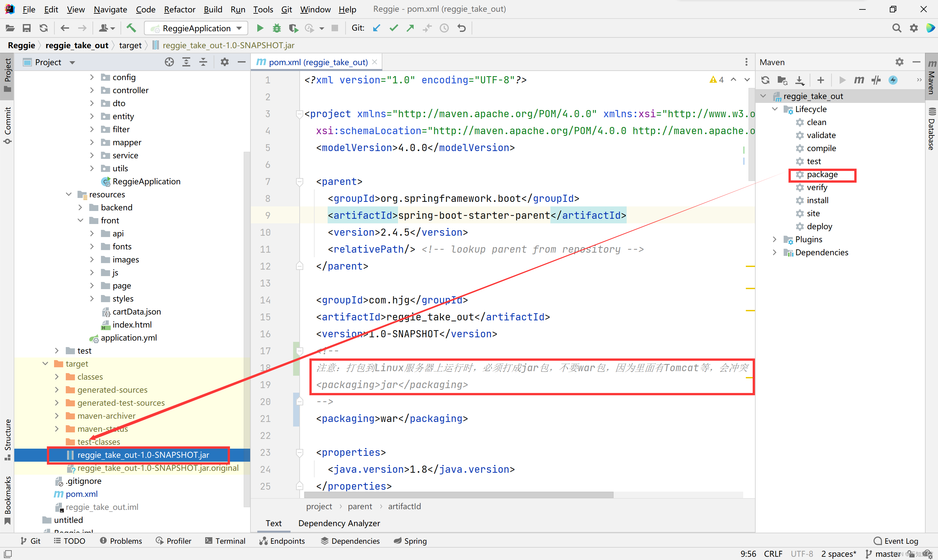Expand the Dependencies section in Maven panel
This screenshot has height=560, width=938.
coord(775,252)
